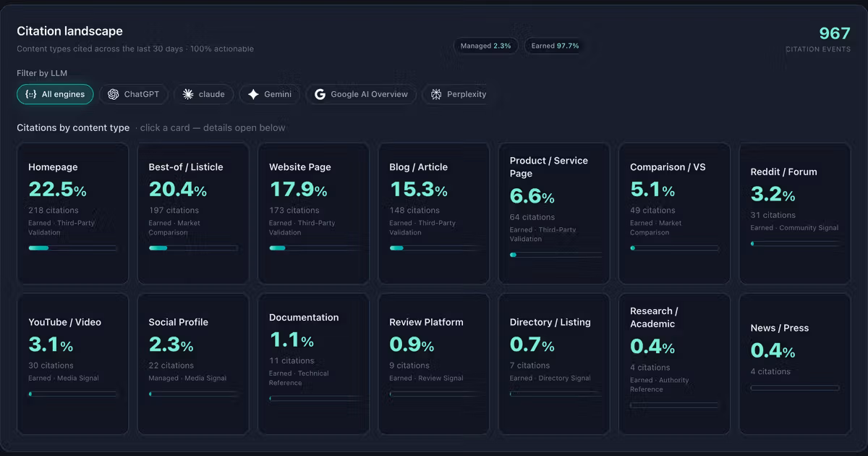Filter citations by Gemini
The width and height of the screenshot is (868, 456).
tap(270, 94)
